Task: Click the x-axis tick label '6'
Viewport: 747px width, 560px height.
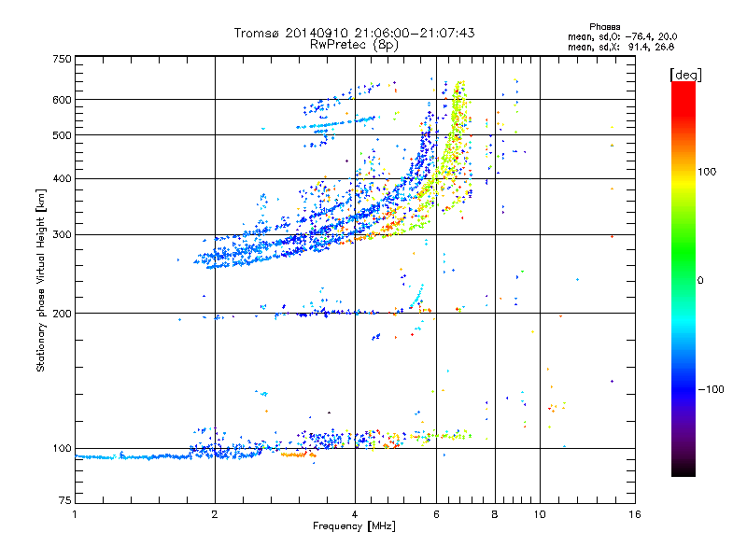Action: (x=437, y=514)
